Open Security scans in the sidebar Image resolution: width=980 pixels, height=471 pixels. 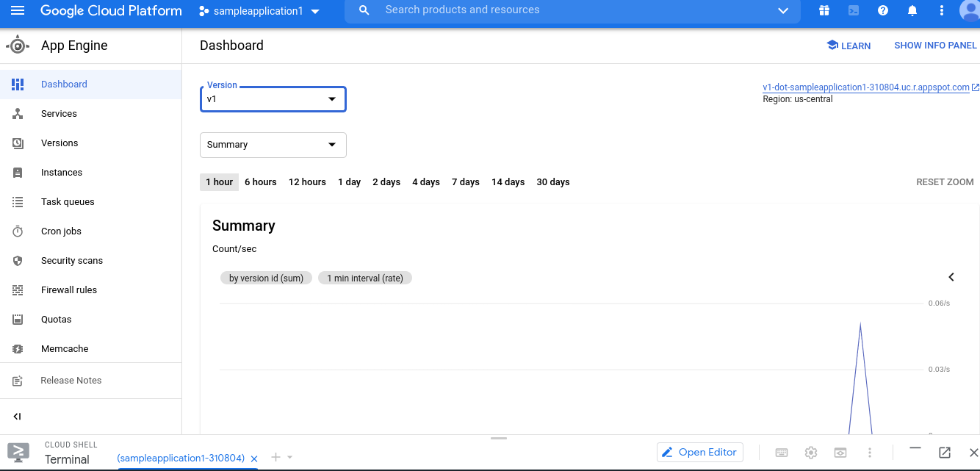pos(91,261)
